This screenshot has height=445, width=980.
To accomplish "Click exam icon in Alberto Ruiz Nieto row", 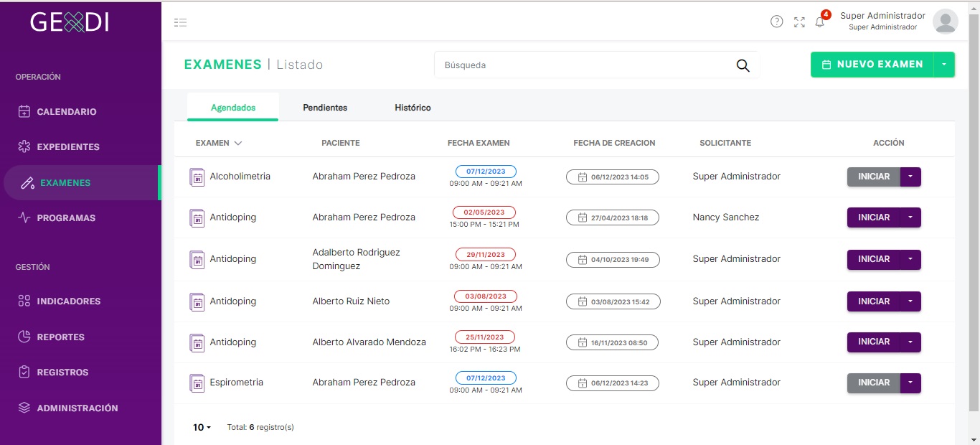I will [x=197, y=301].
